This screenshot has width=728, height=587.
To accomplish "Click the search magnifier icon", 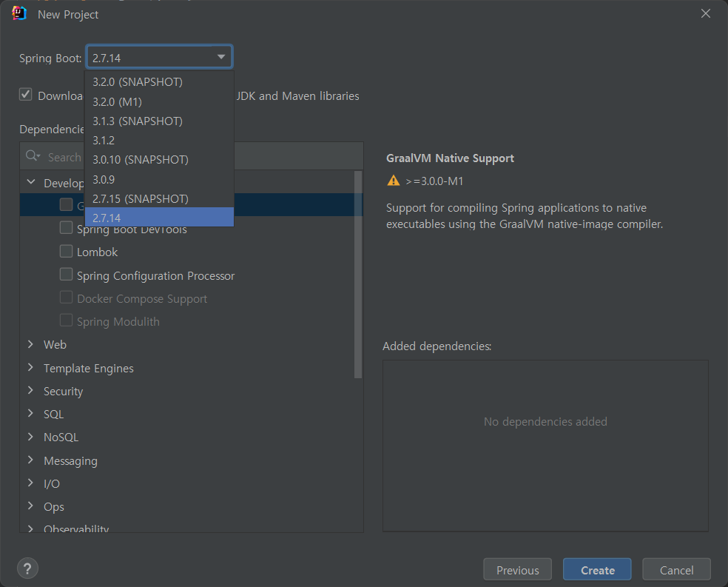I will click(33, 156).
